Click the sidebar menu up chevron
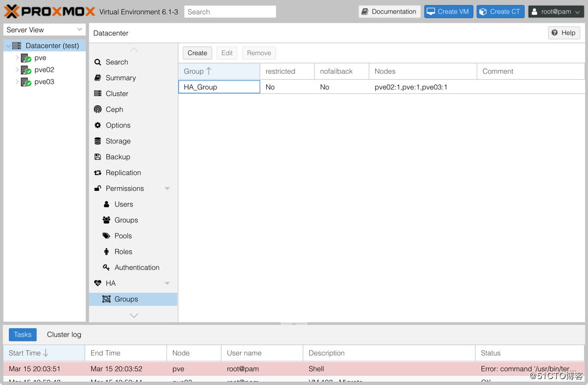588x385 pixels. (x=134, y=50)
